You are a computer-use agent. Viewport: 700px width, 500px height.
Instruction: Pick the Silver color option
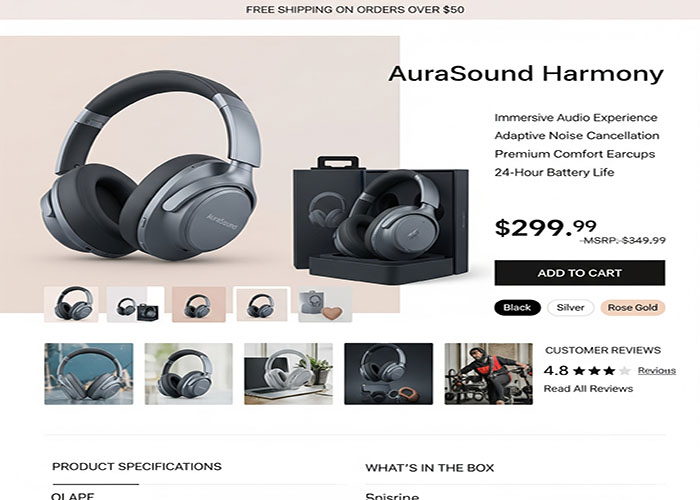point(571,308)
